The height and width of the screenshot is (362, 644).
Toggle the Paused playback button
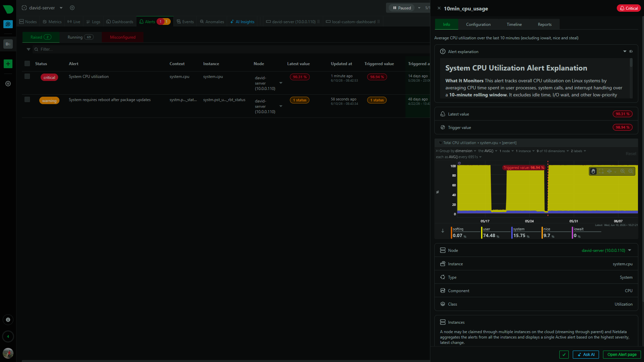coord(402,8)
